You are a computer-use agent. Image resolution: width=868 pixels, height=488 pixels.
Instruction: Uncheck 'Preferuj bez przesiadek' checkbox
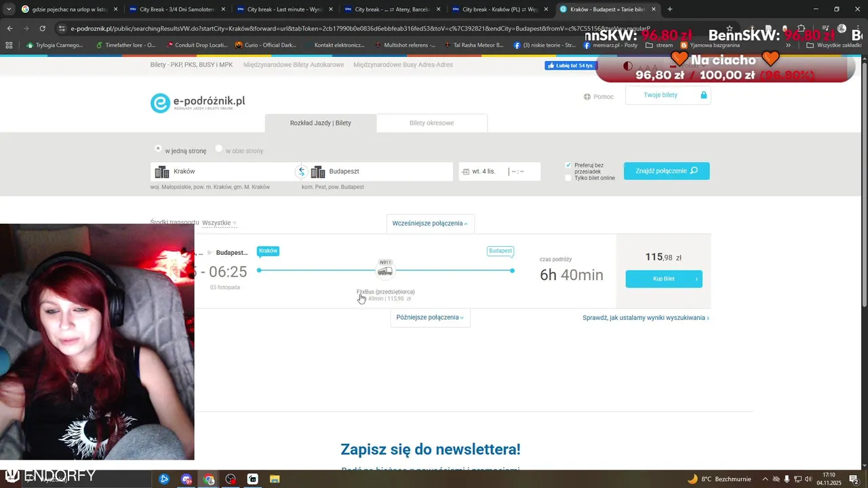[568, 165]
